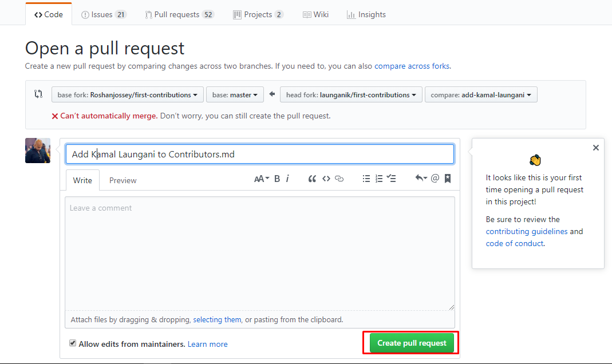Image resolution: width=612 pixels, height=364 pixels.
Task: Add a numbered list
Action: 379,179
